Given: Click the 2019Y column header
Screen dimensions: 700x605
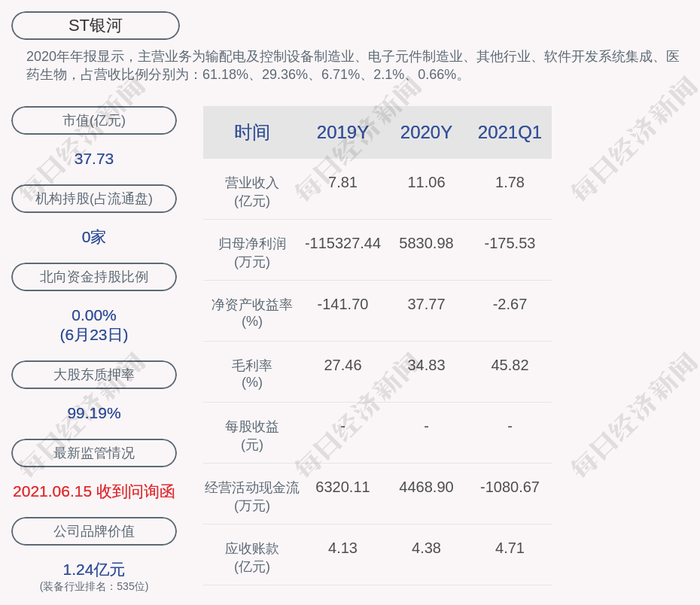Looking at the screenshot, I should pos(343,132).
